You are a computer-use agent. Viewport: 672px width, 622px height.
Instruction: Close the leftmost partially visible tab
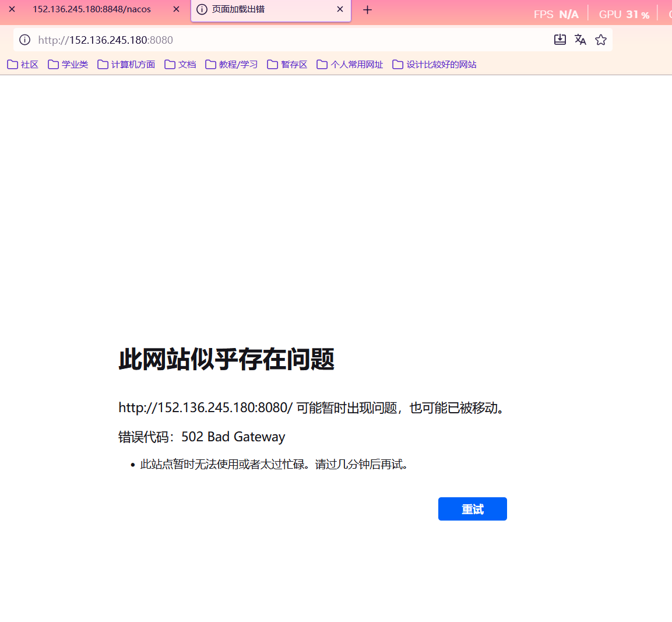(12, 9)
